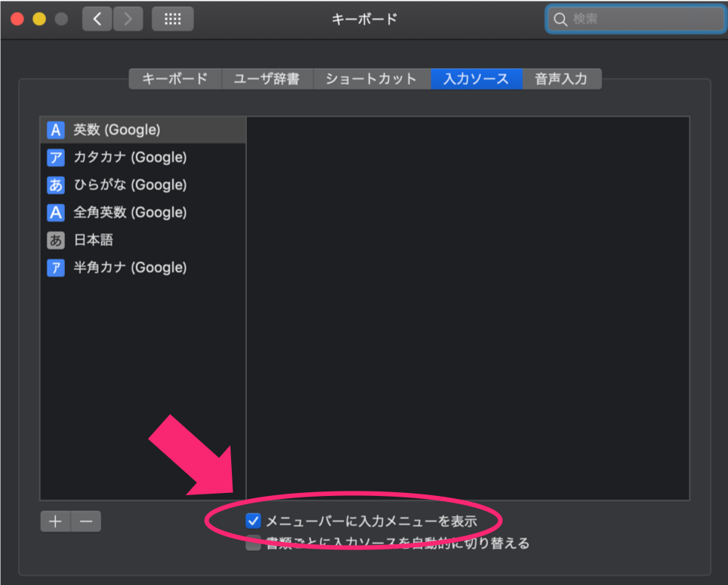Go forward with the right chevron button
728x585 pixels.
128,19
